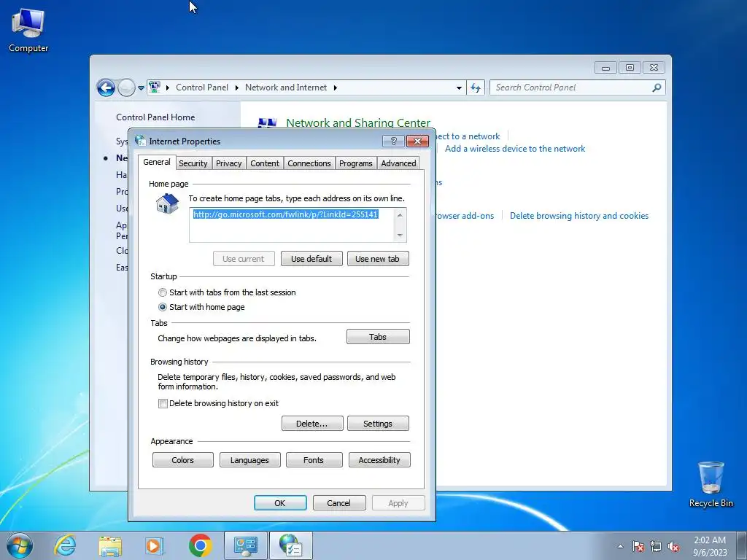Click the Network and Sharing Center icon
747x560 pixels.
(x=267, y=122)
